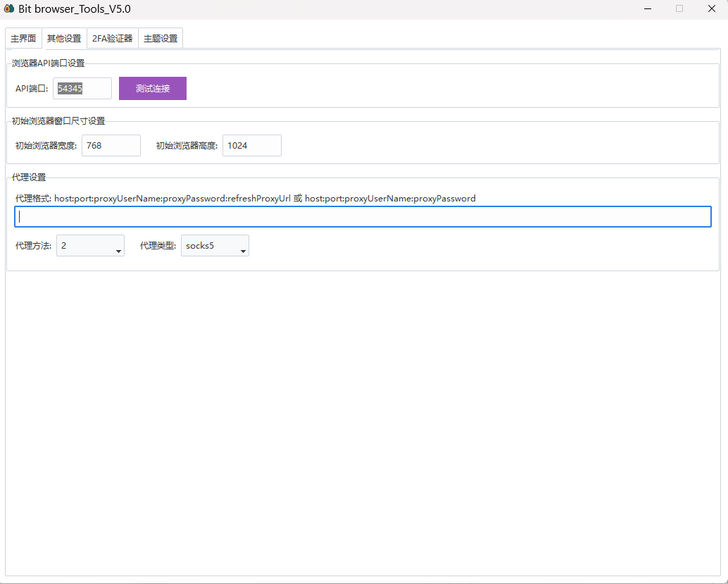The height and width of the screenshot is (584, 728).
Task: Click the API端口 field showing 54345
Action: click(82, 89)
